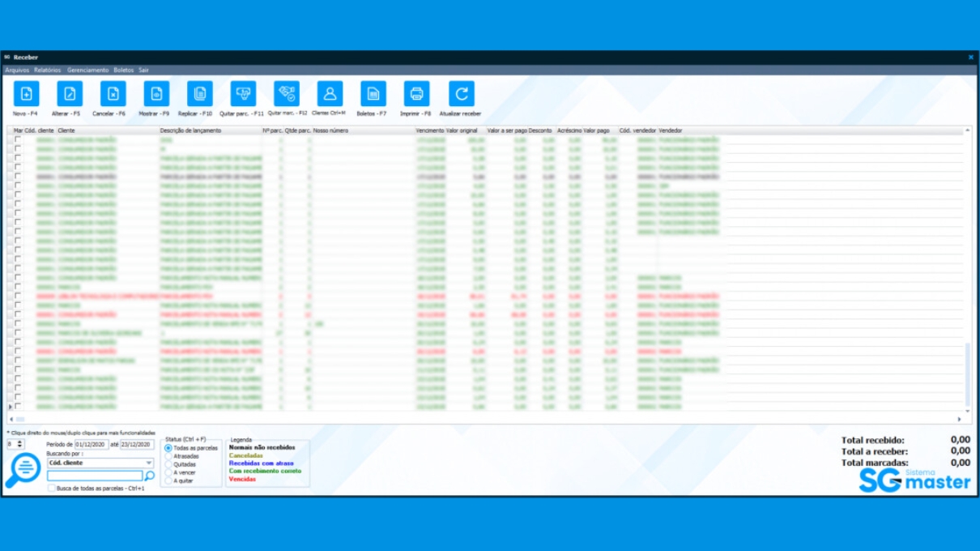
Task: Select the 'A vencer' radio button
Action: click(x=168, y=472)
